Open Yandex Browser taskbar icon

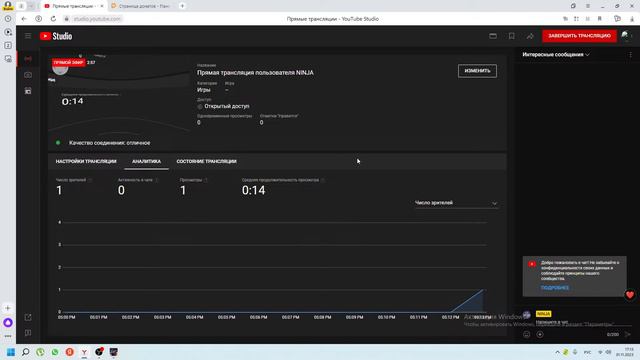click(84, 352)
